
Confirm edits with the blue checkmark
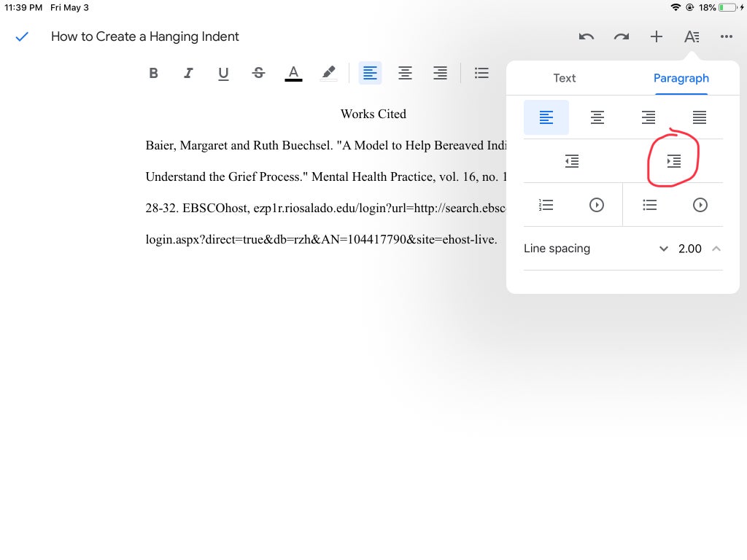[x=22, y=36]
